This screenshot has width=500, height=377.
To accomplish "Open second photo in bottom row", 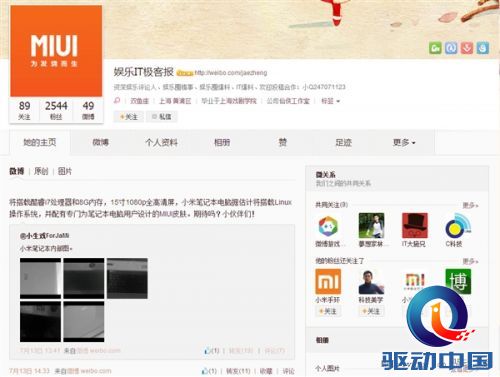I will 84,322.
